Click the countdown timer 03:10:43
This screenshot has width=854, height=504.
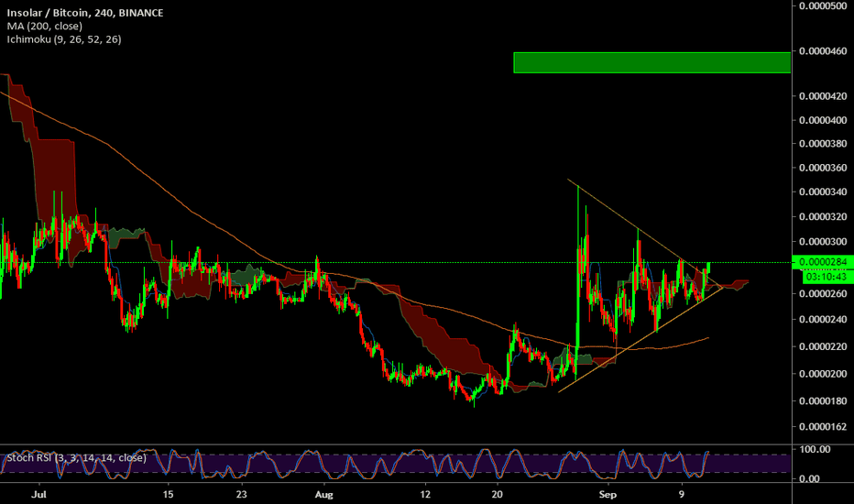(x=827, y=277)
